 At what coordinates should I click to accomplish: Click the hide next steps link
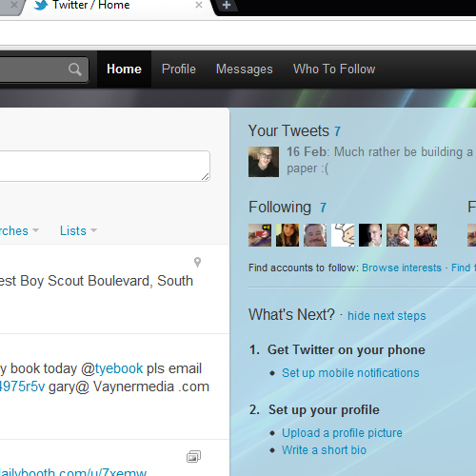click(x=387, y=316)
